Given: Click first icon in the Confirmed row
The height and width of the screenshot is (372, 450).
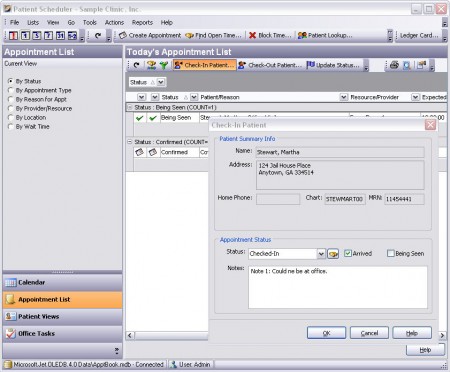Looking at the screenshot, I should click(140, 152).
